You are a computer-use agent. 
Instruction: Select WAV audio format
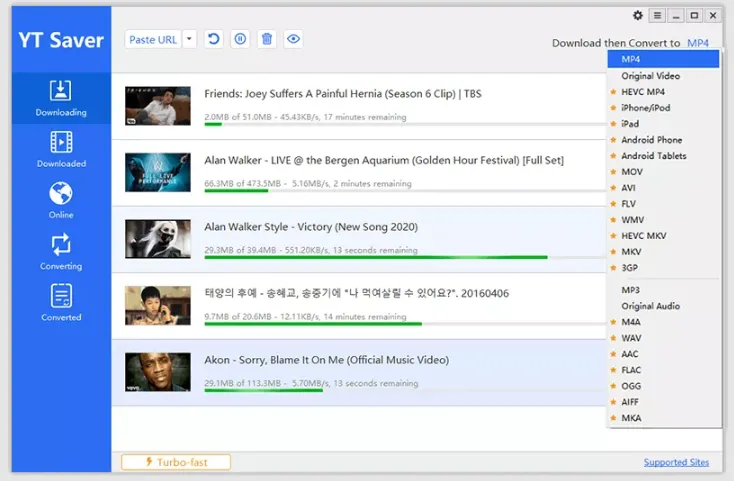coord(663,338)
